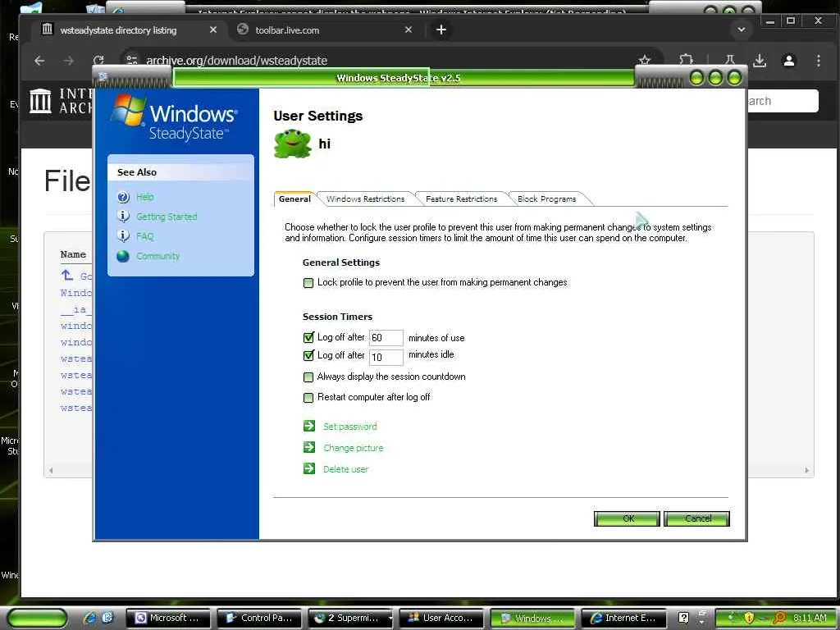Screen dimensions: 840x630
Task: Enable Always display the session countdown
Action: click(x=308, y=377)
